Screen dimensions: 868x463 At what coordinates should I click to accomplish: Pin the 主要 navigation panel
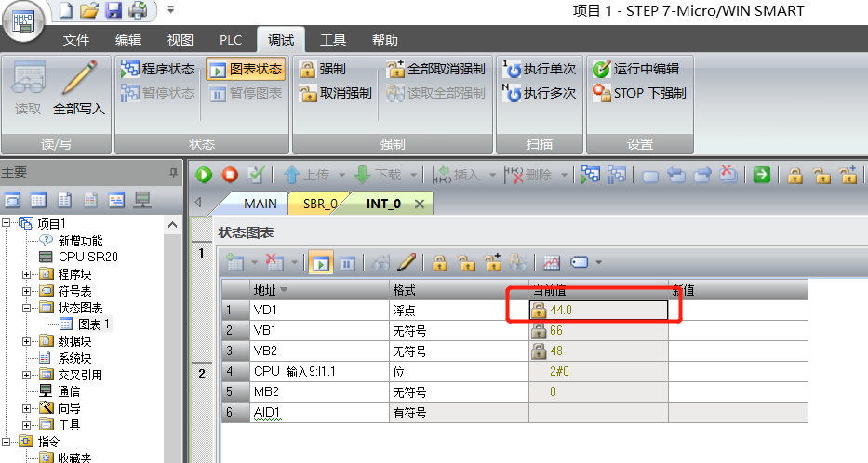pos(173,173)
